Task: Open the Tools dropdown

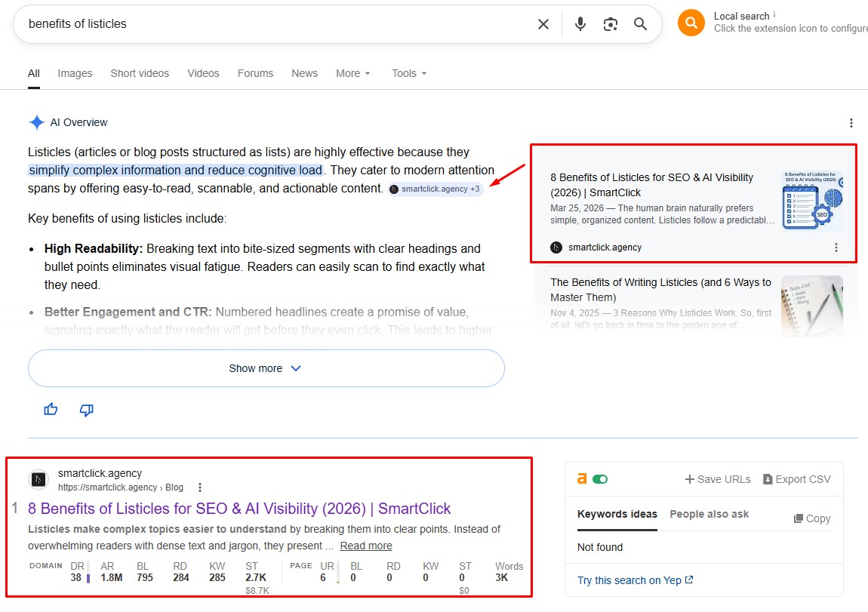Action: [x=409, y=74]
